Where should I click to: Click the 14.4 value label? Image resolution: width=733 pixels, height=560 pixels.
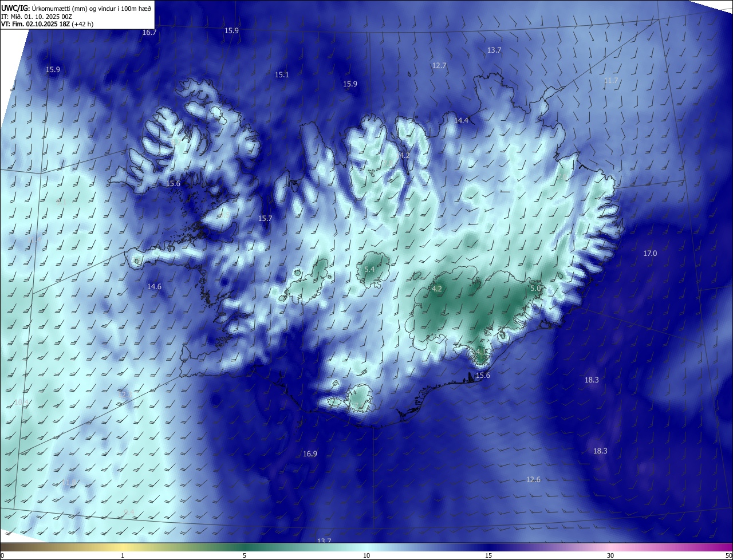click(461, 121)
